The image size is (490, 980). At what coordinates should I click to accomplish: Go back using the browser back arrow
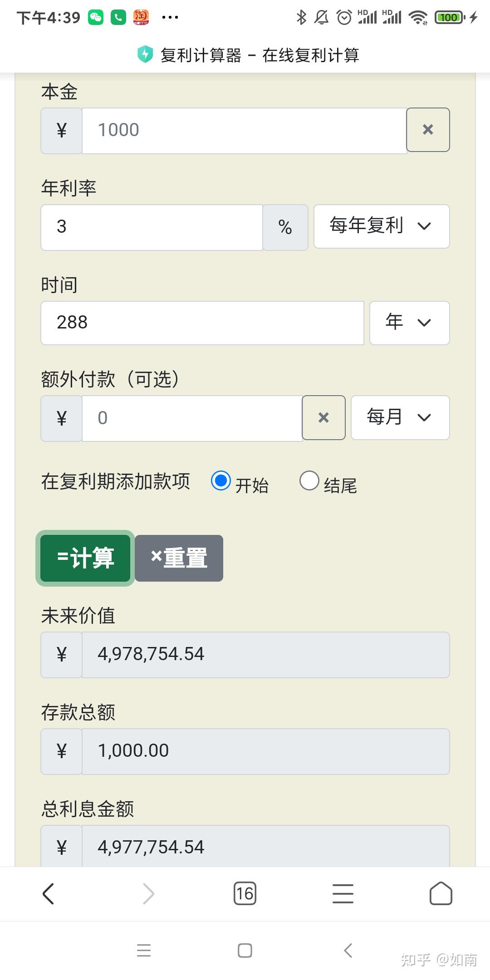pos(48,894)
